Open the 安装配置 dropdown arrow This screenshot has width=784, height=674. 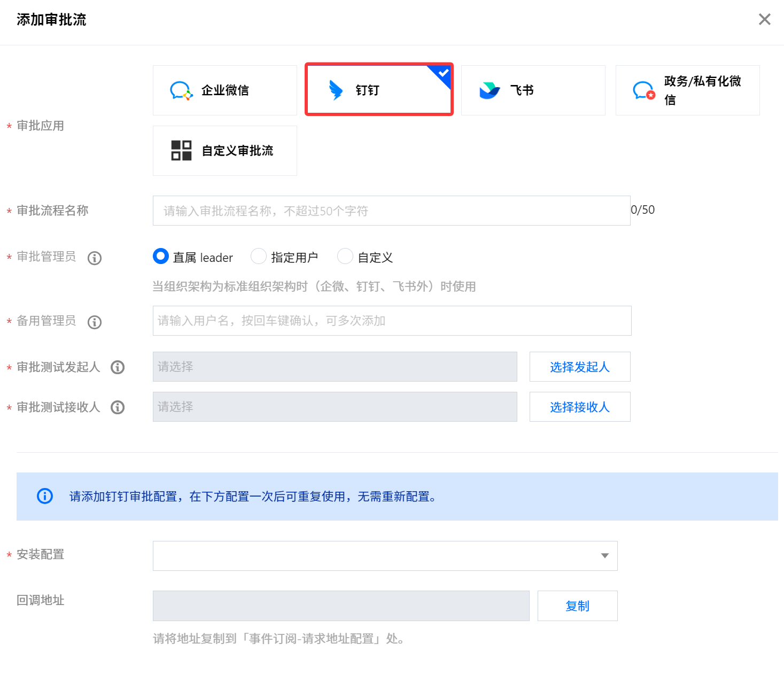click(x=604, y=556)
